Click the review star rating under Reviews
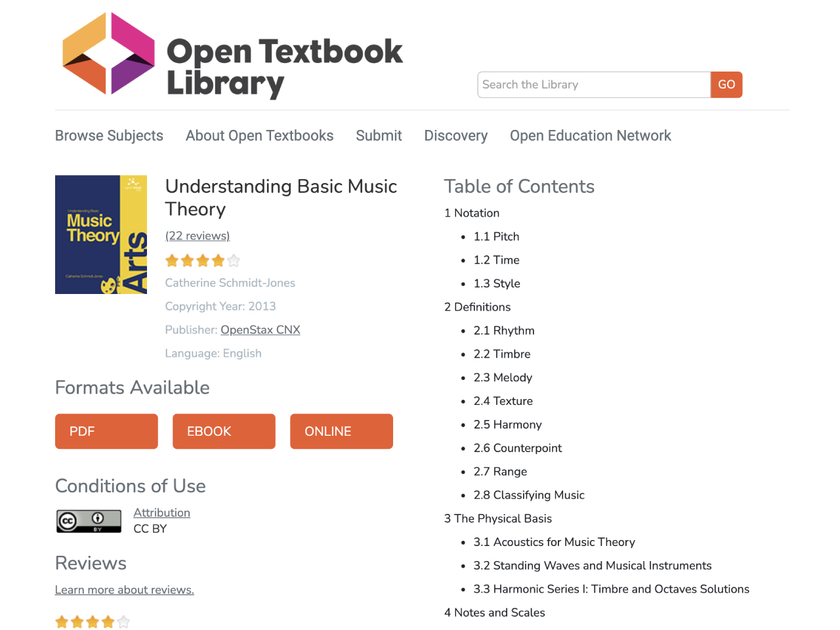 tap(93, 621)
